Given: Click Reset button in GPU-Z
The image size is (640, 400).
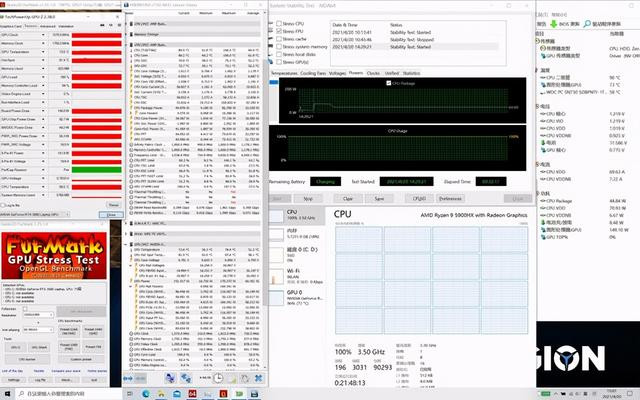Looking at the screenshot, I should click(113, 205).
